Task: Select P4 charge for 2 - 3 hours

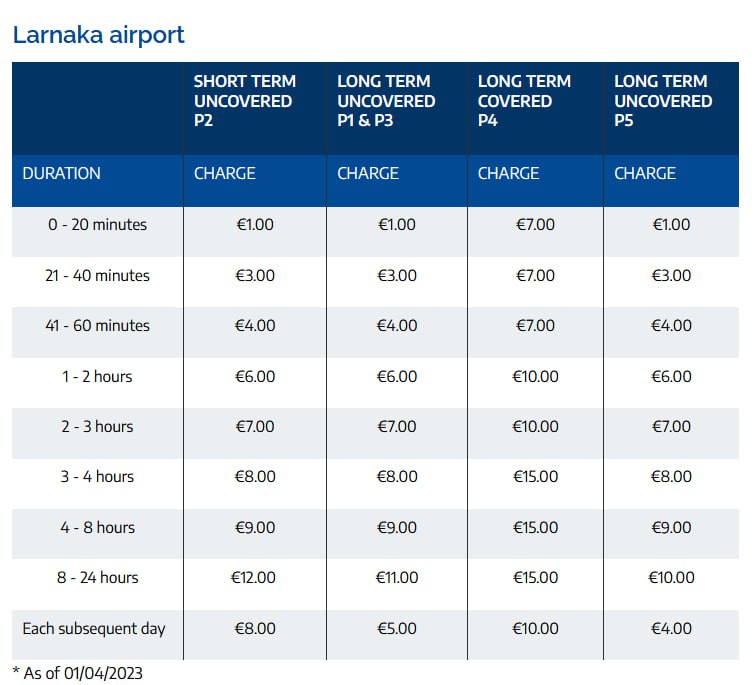Action: click(x=535, y=427)
